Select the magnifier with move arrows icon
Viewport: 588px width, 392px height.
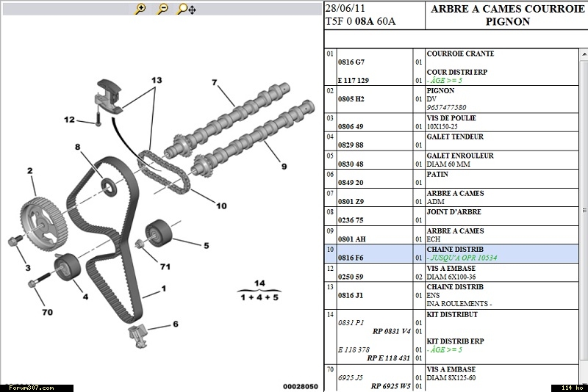(186, 10)
